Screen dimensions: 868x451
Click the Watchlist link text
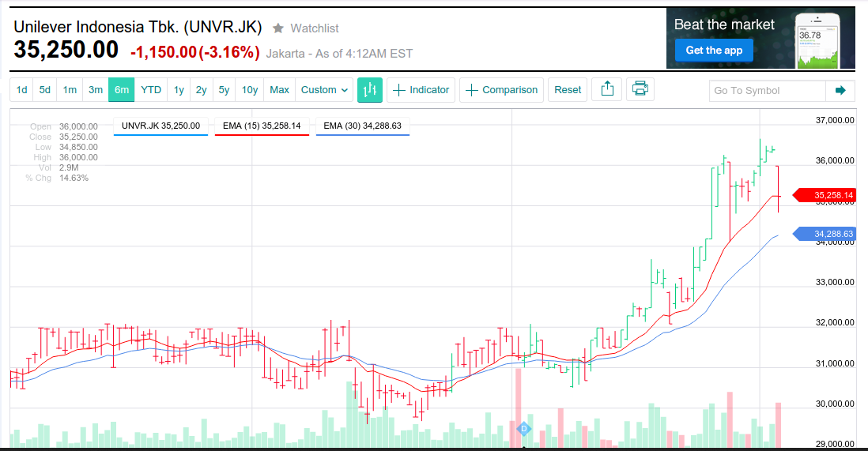(x=315, y=28)
